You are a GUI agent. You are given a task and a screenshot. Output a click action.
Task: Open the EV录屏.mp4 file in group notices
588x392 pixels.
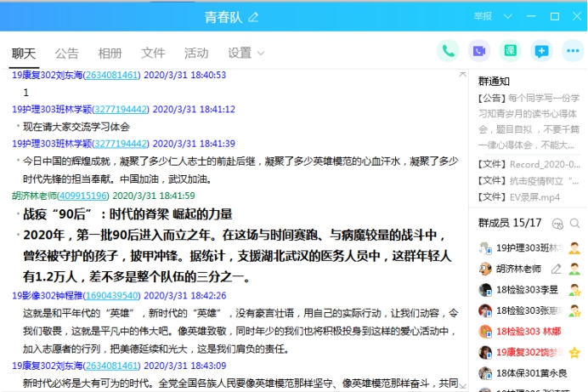[x=519, y=196]
